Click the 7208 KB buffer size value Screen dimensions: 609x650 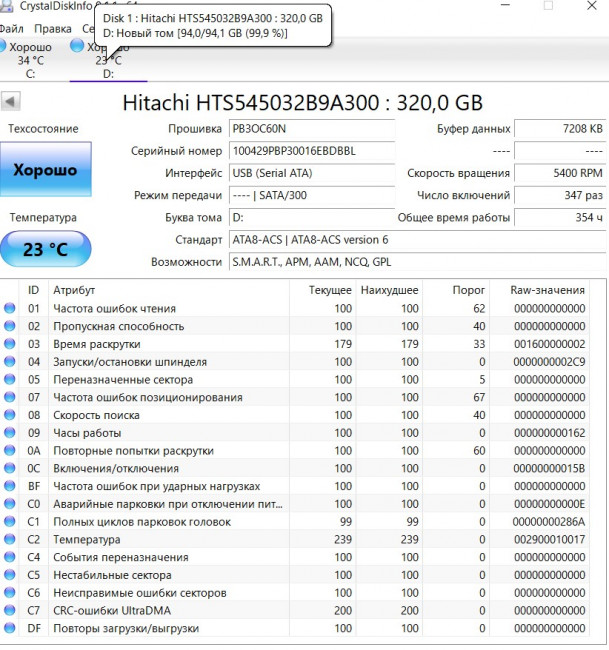point(560,129)
